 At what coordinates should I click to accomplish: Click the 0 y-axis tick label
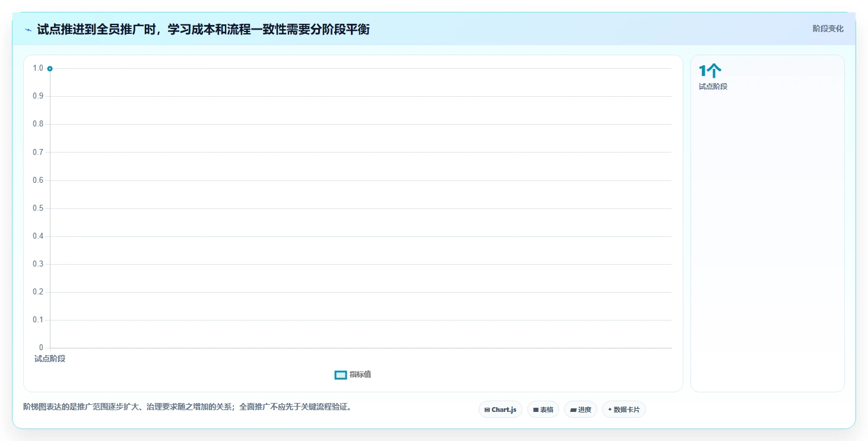41,348
